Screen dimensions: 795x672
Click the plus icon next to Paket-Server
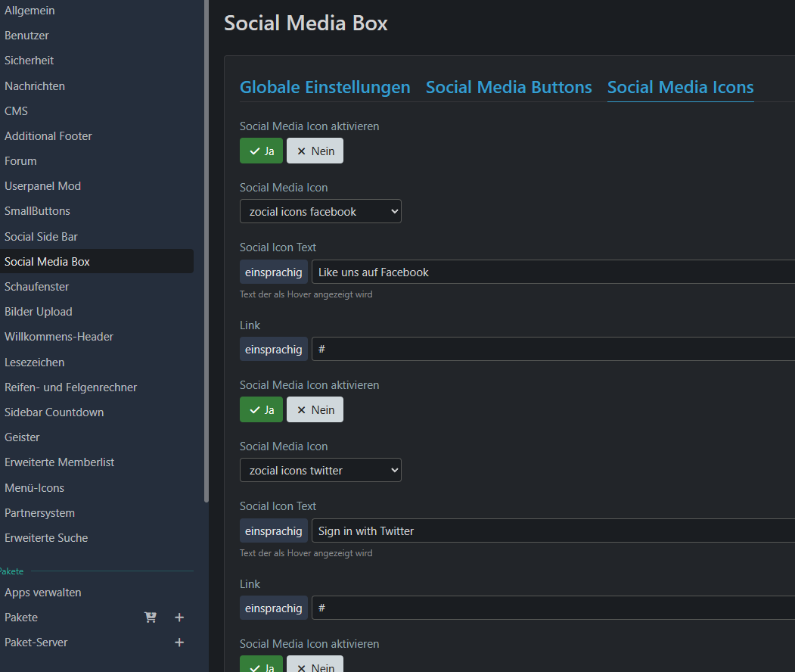(x=179, y=642)
